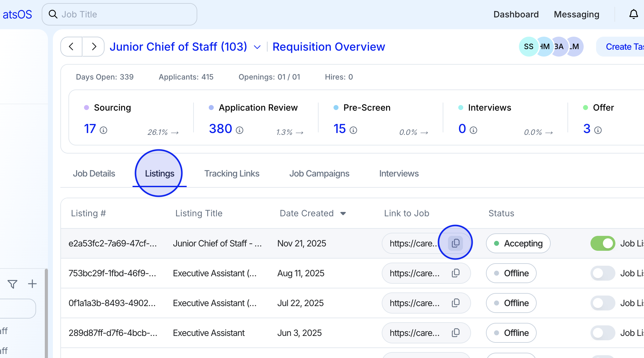Screen dimensions: 644x358
Task: Copy link for Aug 11, 2025 listing
Action: [x=455, y=273]
